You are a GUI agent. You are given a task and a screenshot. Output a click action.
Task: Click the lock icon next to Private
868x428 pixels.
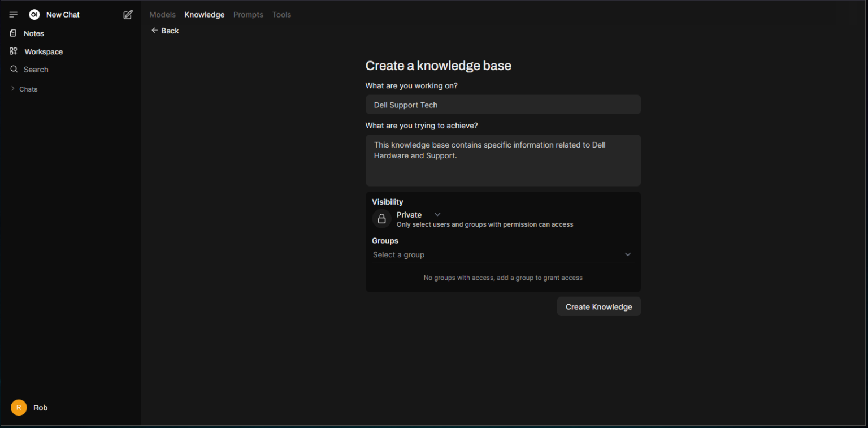381,219
